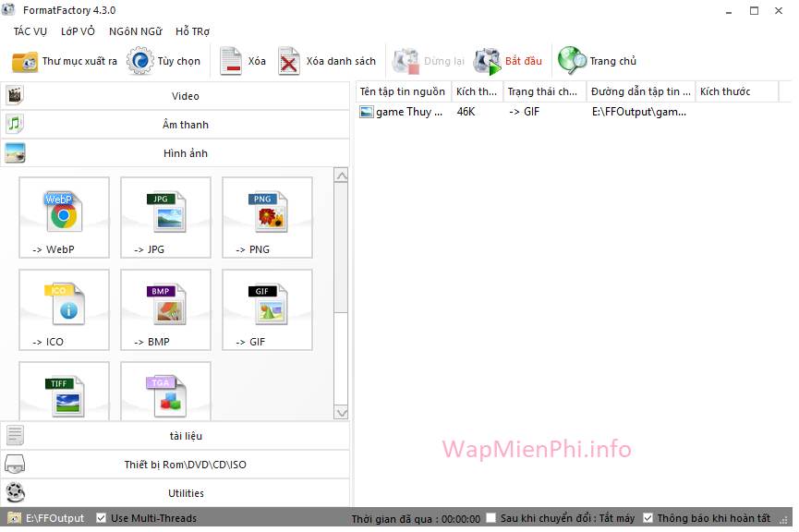
Task: Click the Thời gian đã qua timer
Action: click(x=416, y=519)
